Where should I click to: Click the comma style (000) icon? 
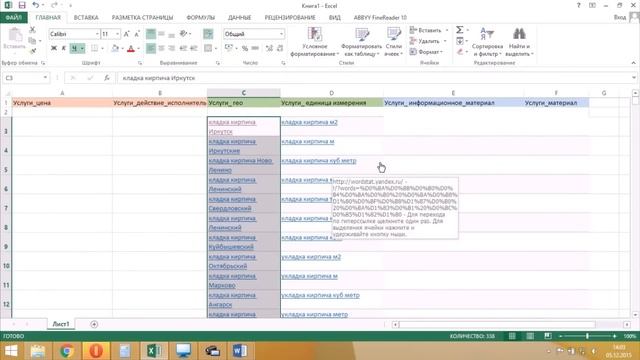pyautogui.click(x=255, y=48)
